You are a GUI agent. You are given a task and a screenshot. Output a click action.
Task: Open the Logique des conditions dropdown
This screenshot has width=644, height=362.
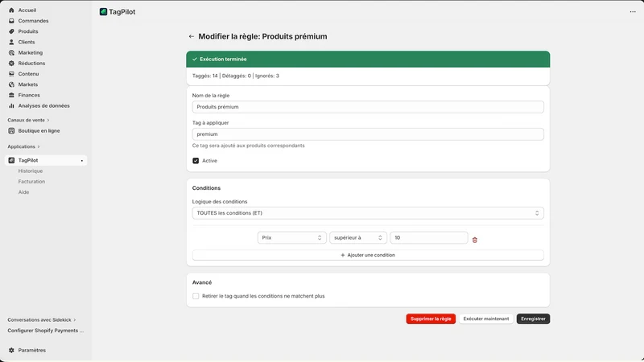pyautogui.click(x=368, y=213)
